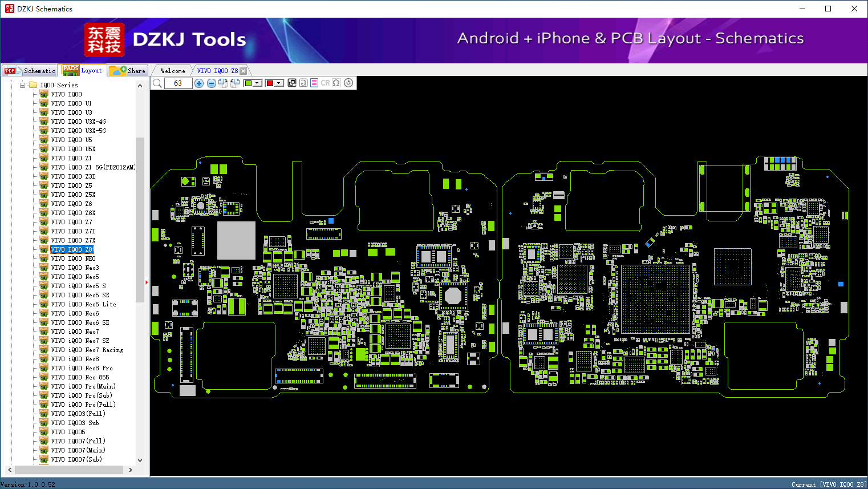Select VIVO IQOO Z7X entry
Viewport: 868px width, 489px height.
[x=74, y=240]
